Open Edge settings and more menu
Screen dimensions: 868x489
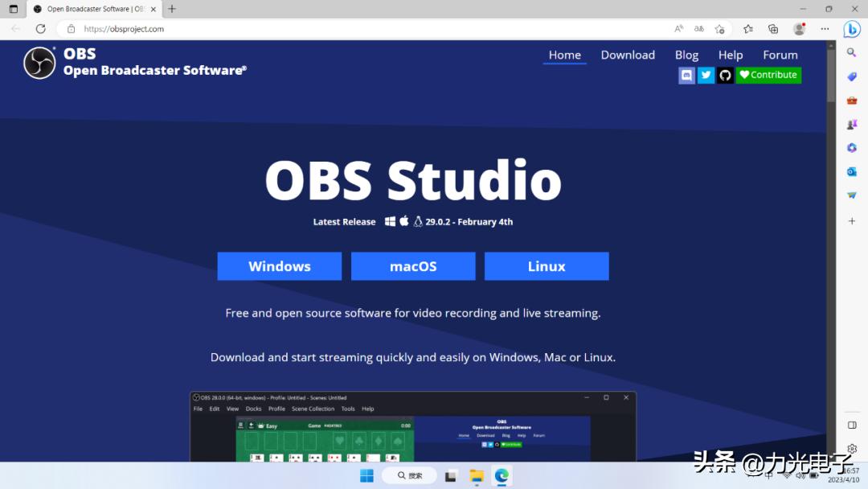pos(825,29)
